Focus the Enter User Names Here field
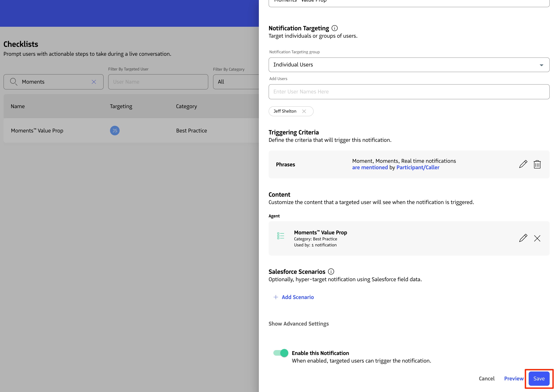This screenshot has width=557, height=392. [409, 92]
